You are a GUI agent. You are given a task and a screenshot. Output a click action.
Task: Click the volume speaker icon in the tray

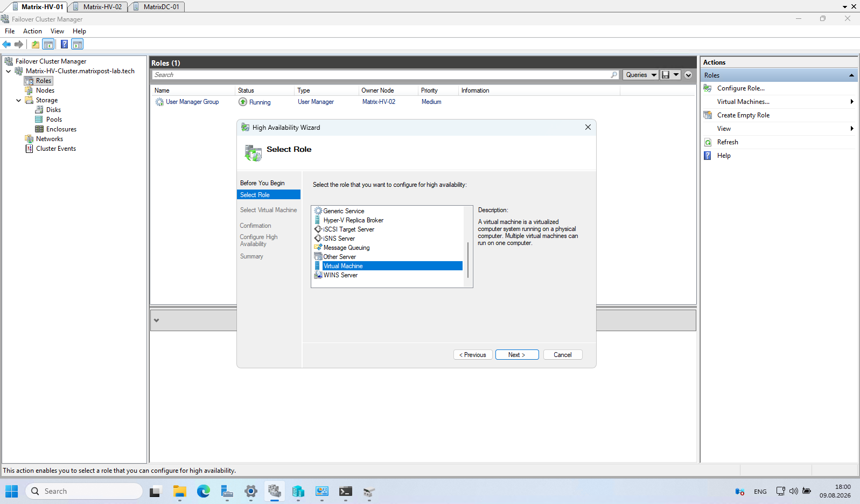pos(793,491)
